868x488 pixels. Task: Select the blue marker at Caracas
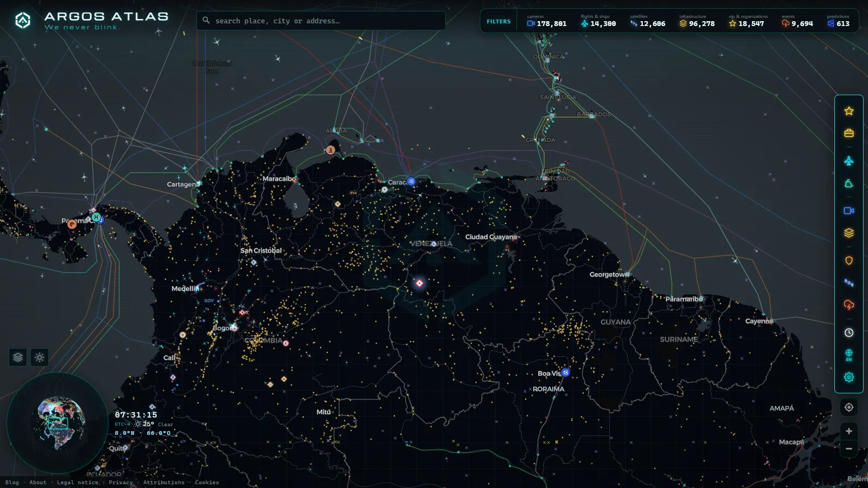click(x=411, y=181)
